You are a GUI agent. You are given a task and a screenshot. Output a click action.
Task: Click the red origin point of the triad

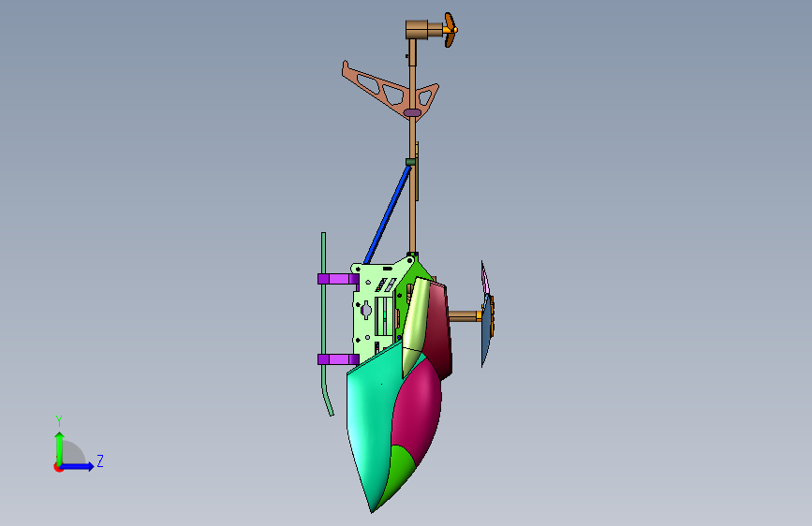(57, 467)
